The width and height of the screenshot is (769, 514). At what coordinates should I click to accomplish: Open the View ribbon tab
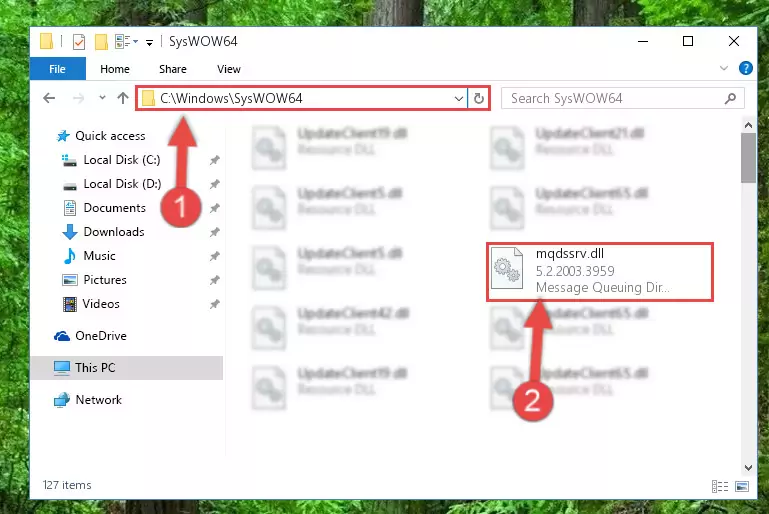pyautogui.click(x=229, y=69)
